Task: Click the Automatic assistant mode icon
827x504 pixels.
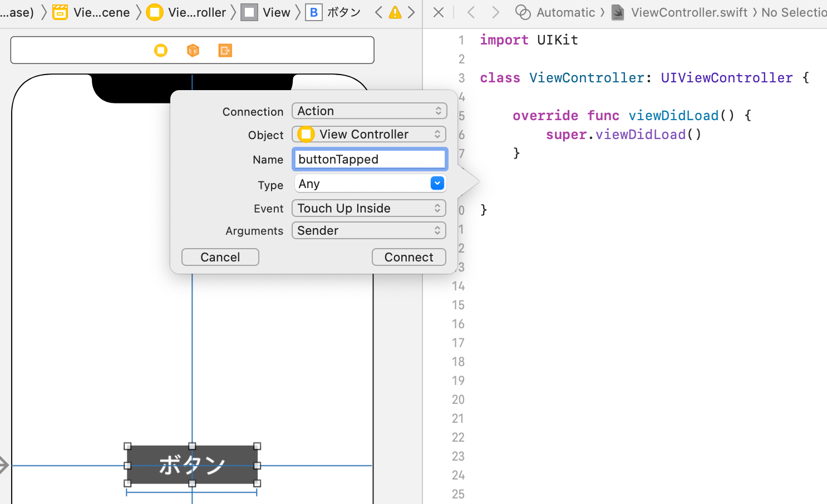Action: point(523,12)
